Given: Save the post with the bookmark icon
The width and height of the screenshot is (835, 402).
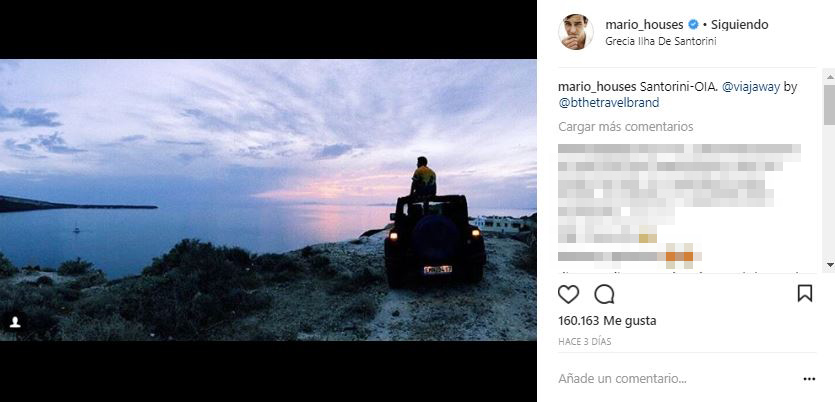Looking at the screenshot, I should 805,294.
